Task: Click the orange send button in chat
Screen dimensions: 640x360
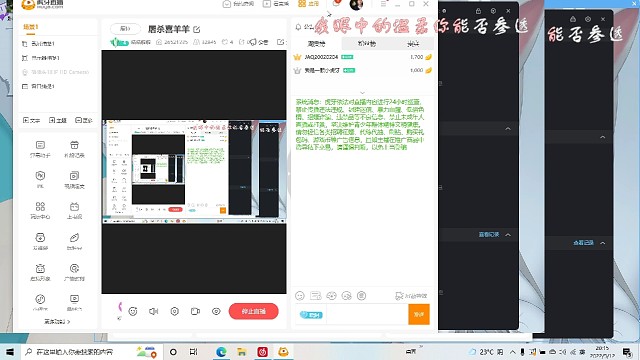Action: pos(419,314)
